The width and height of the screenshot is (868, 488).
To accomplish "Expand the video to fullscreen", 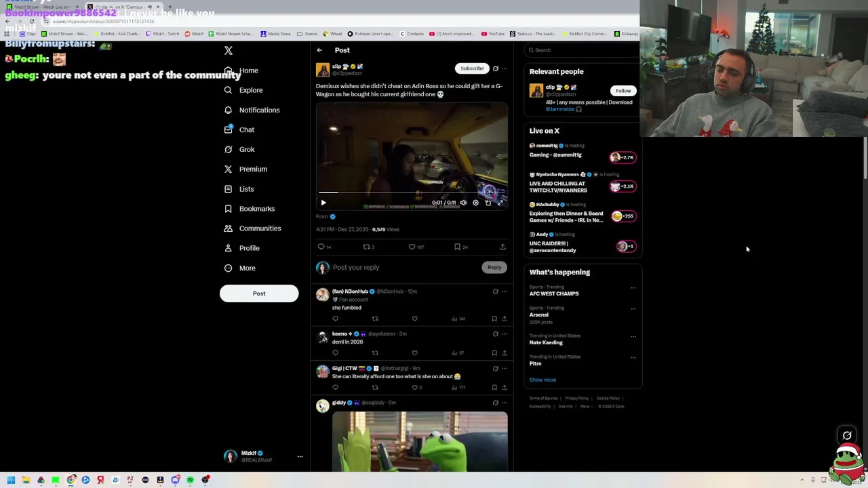I will pos(500,203).
